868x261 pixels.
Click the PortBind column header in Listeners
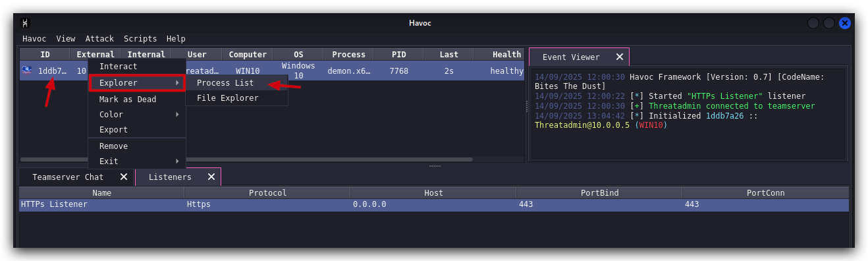click(x=599, y=193)
